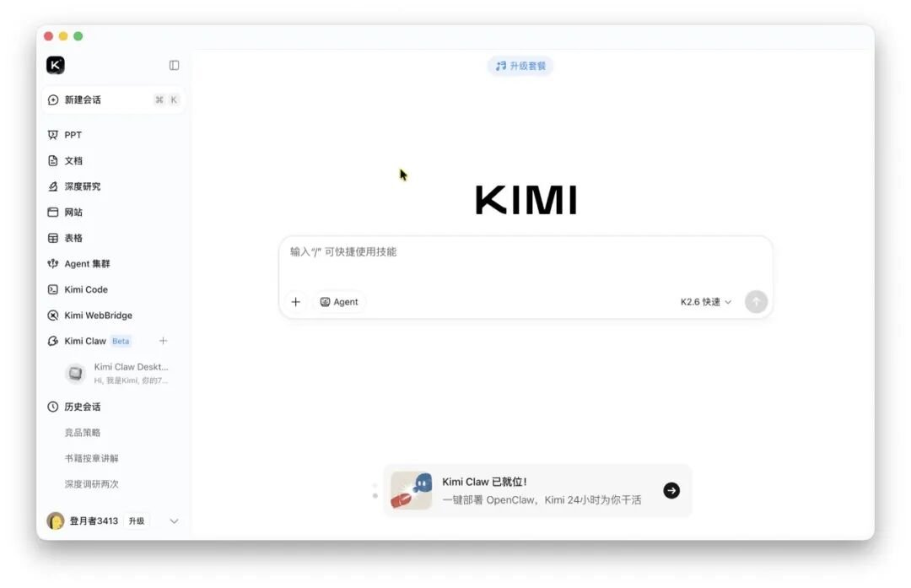This screenshot has height=588, width=911.
Task: Select the second banner pagination dot
Action: coord(375,495)
